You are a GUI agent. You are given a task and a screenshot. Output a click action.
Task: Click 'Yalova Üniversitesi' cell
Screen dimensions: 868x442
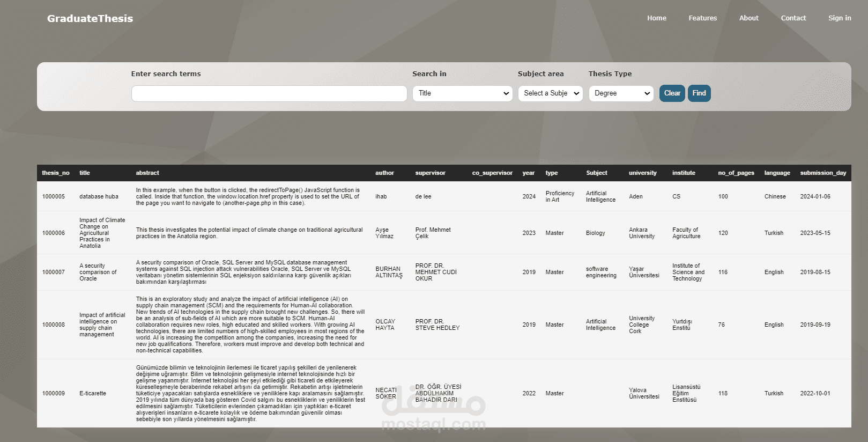click(644, 393)
